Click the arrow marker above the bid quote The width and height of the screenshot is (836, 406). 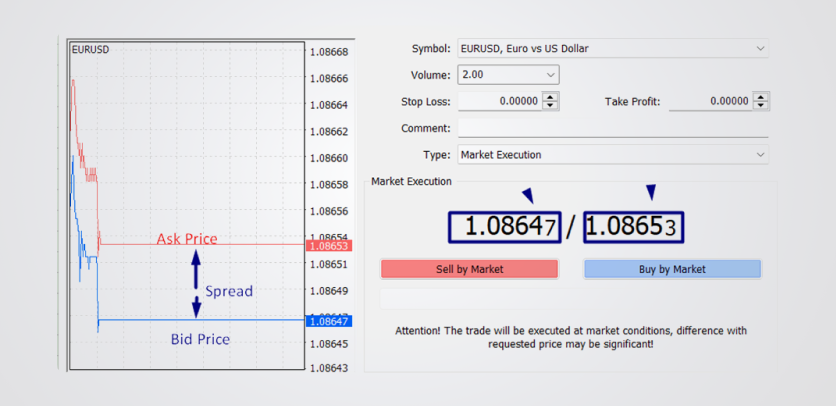527,195
